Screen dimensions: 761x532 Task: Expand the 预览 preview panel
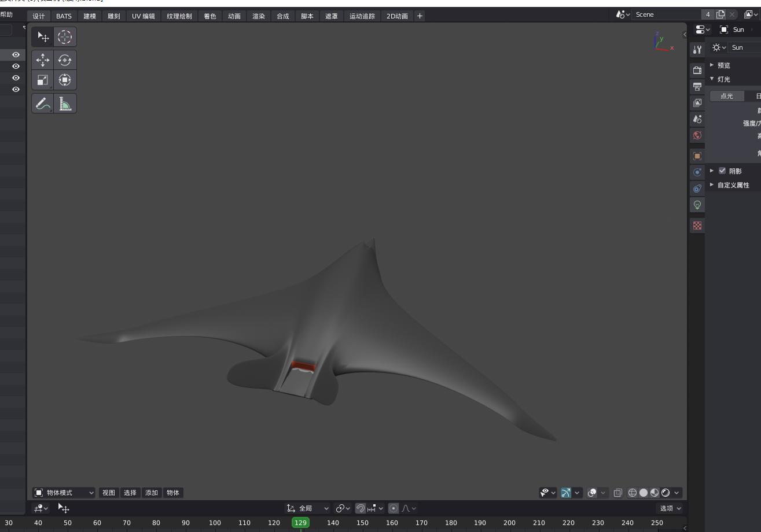(723, 65)
